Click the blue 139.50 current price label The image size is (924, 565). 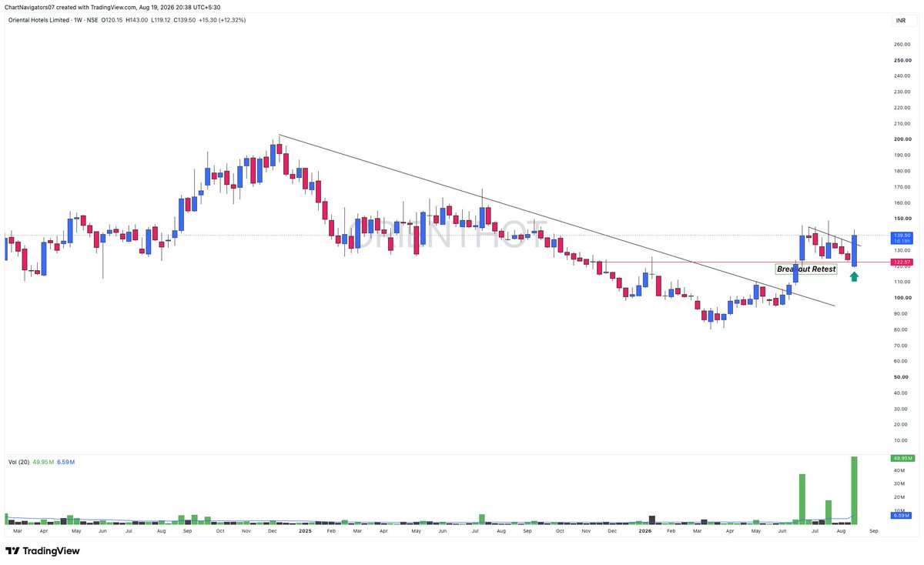pos(902,238)
